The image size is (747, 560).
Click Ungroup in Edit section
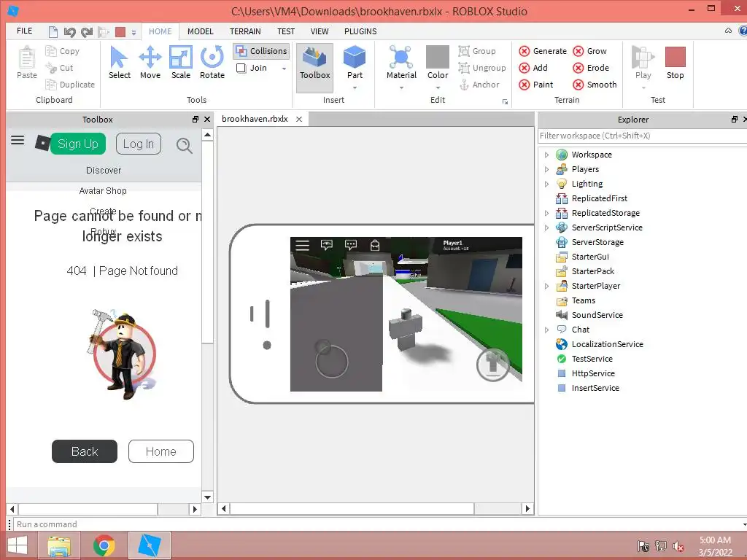[x=482, y=68]
